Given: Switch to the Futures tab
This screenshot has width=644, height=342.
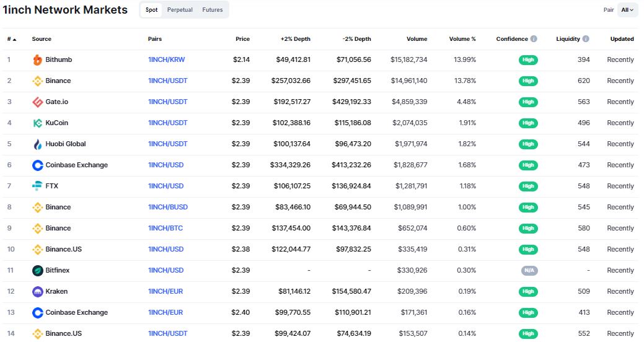Looking at the screenshot, I should tap(213, 10).
